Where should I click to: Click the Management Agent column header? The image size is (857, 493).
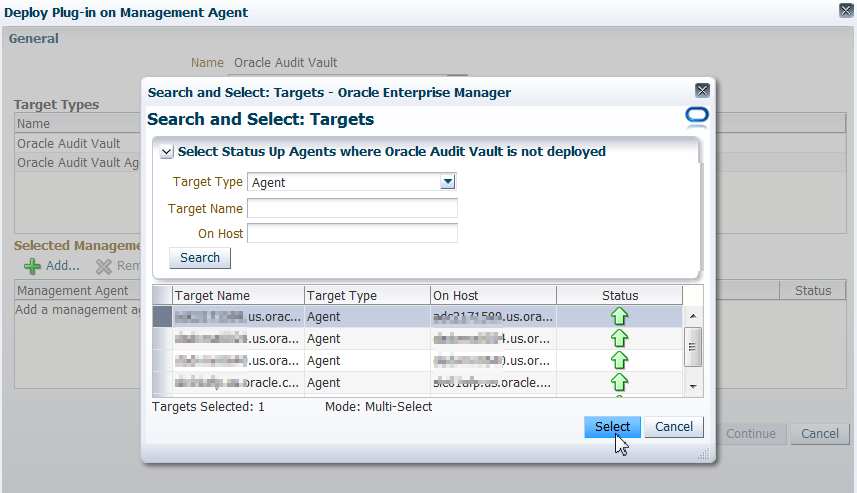click(x=78, y=290)
